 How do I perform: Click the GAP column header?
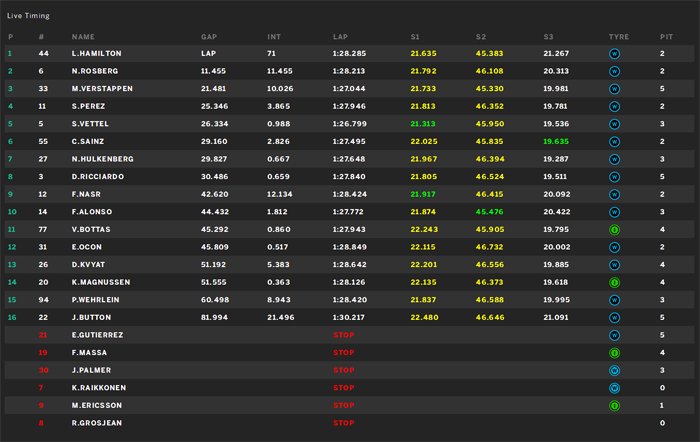click(x=209, y=37)
